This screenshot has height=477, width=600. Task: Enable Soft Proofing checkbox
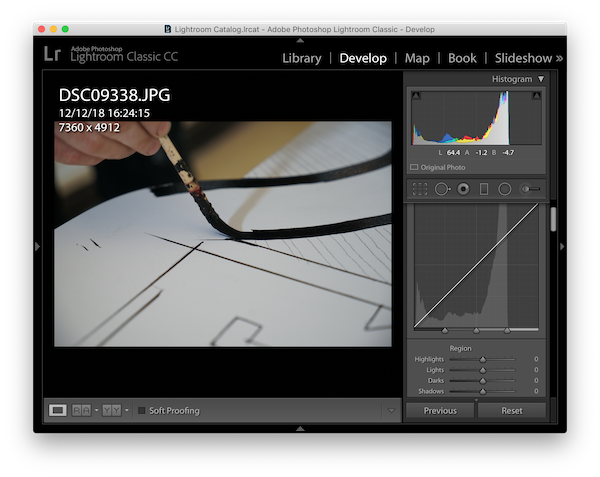click(x=142, y=410)
